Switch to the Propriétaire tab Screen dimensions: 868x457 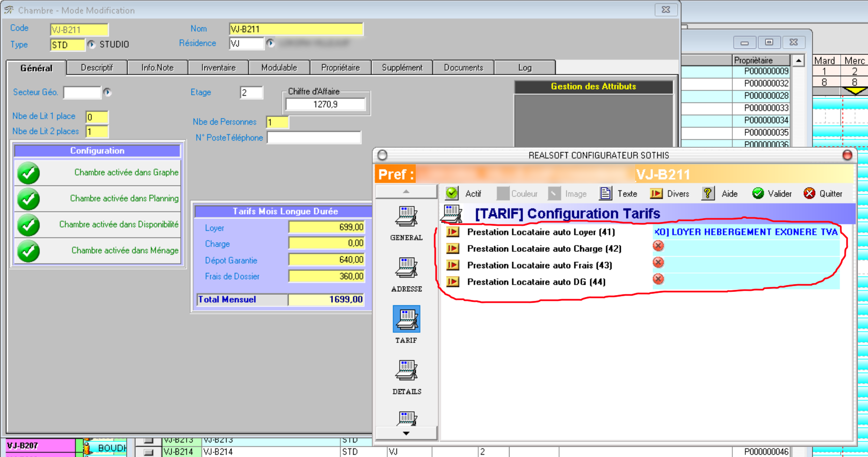340,68
